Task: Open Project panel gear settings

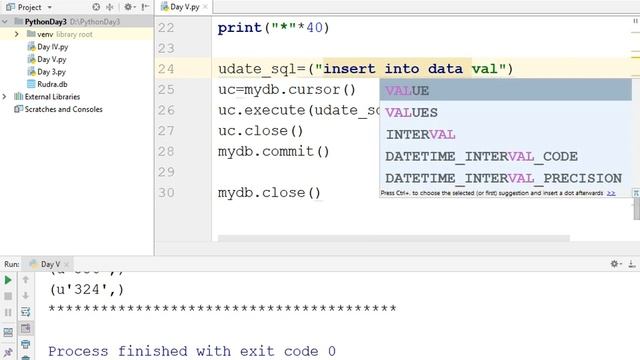Action: pos(129,7)
